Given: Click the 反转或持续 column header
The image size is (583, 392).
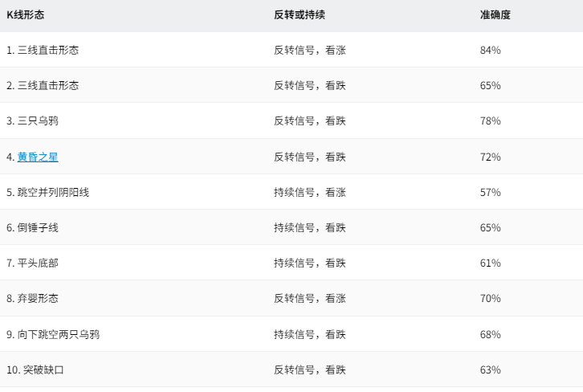Looking at the screenshot, I should [300, 15].
